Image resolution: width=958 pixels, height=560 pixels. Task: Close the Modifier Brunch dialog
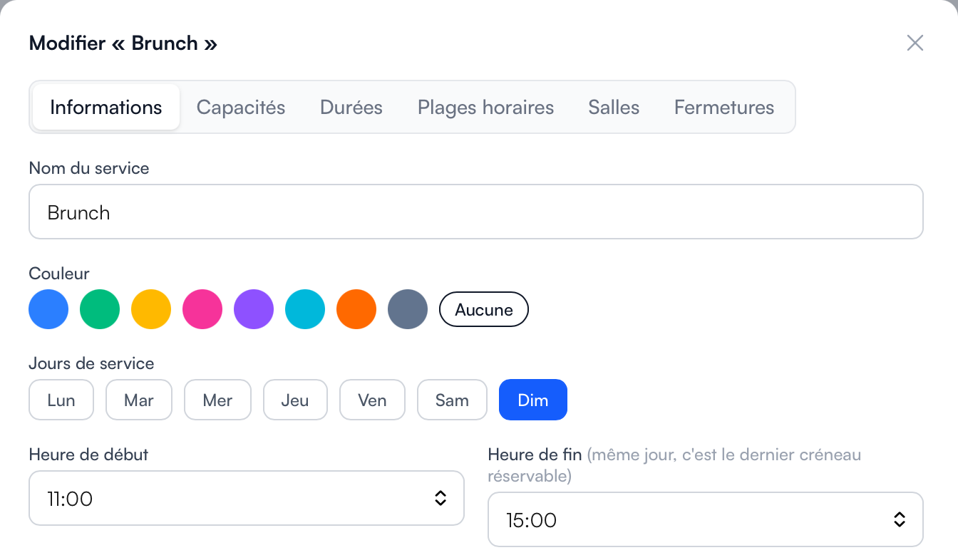pyautogui.click(x=915, y=43)
